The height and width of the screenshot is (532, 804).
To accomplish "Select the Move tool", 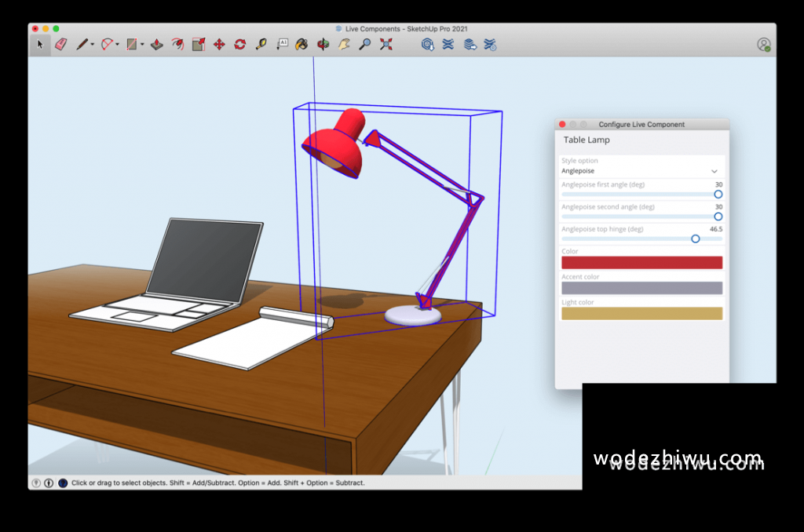I will coord(219,45).
